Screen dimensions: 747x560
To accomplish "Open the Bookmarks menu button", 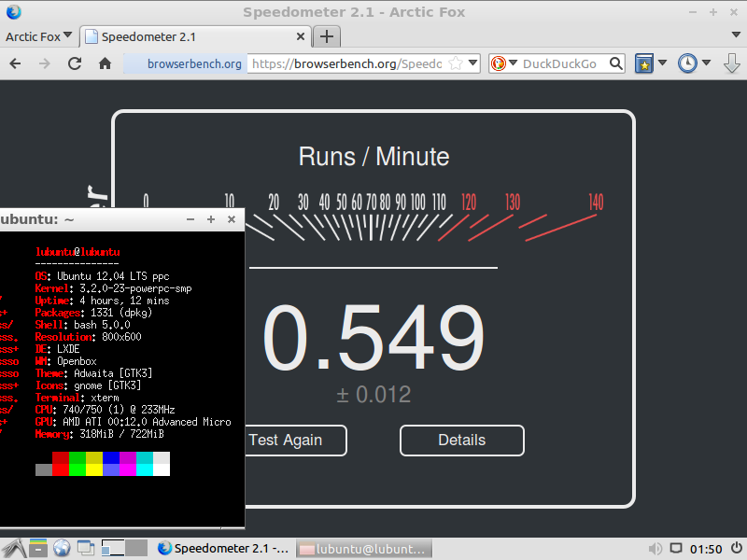I will click(x=643, y=63).
